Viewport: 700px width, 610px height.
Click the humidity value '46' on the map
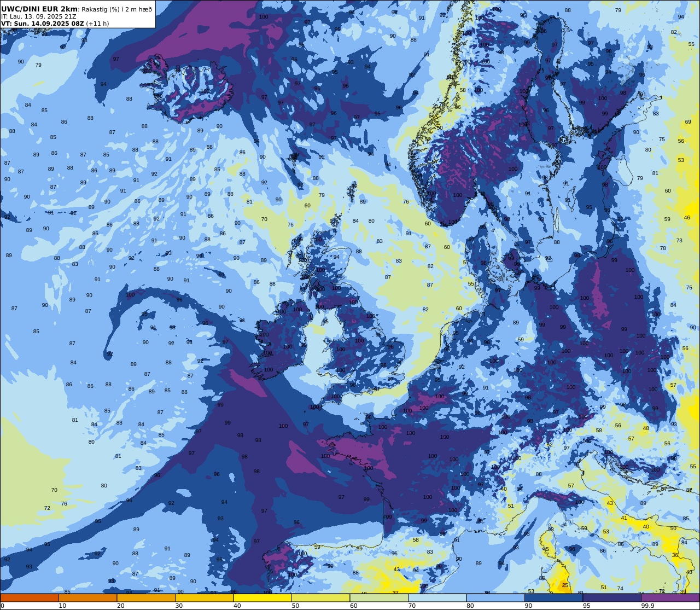coord(687,218)
